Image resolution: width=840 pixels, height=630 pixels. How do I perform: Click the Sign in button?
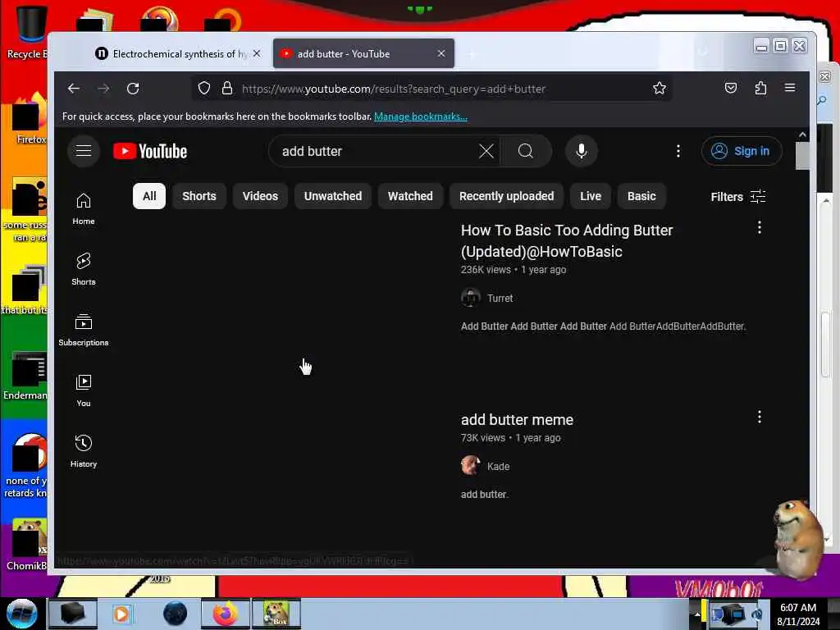click(x=742, y=151)
